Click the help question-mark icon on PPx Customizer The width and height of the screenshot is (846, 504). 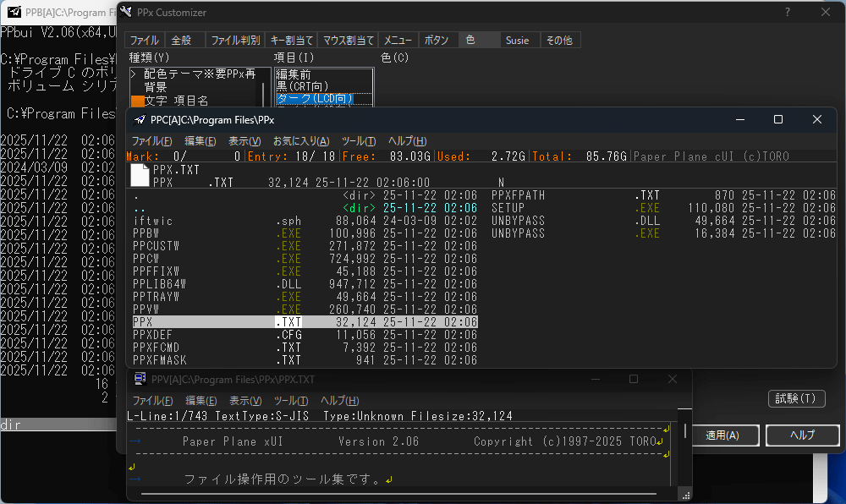(788, 12)
